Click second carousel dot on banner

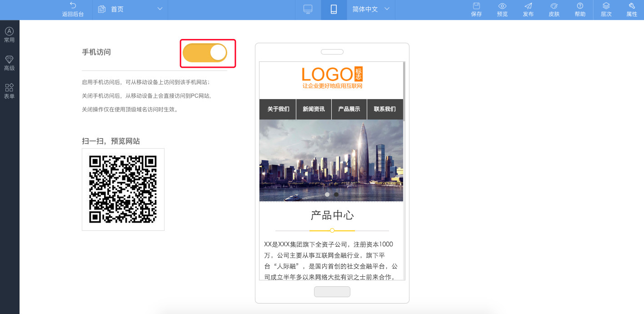[336, 194]
